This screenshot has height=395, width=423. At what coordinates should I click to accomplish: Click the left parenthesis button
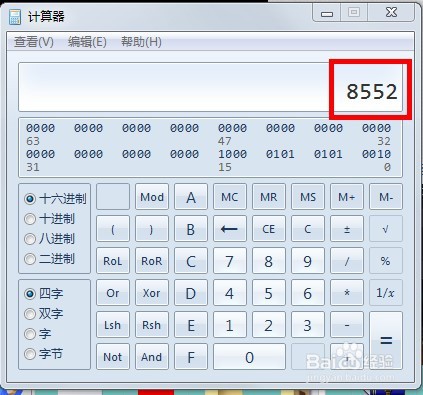click(113, 229)
